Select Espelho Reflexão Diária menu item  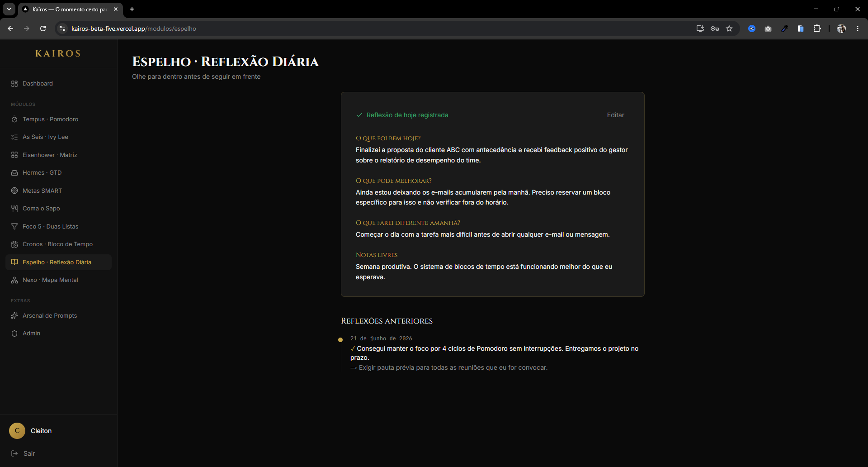point(58,262)
